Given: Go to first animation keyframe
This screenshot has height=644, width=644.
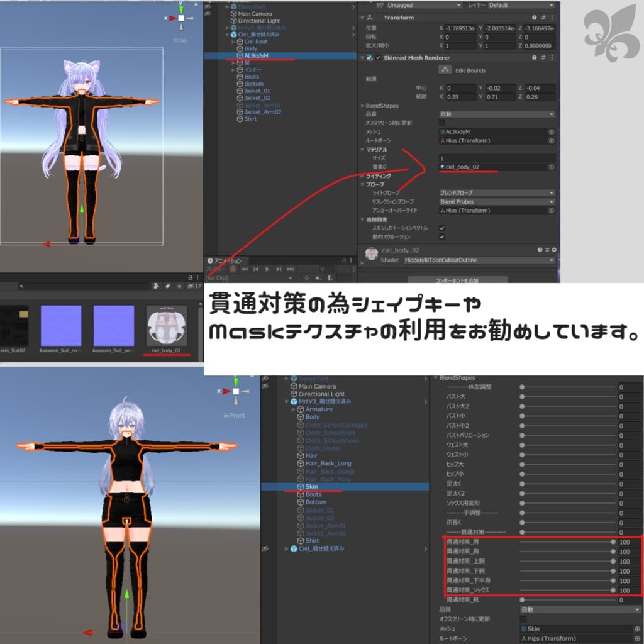Looking at the screenshot, I should (x=245, y=269).
